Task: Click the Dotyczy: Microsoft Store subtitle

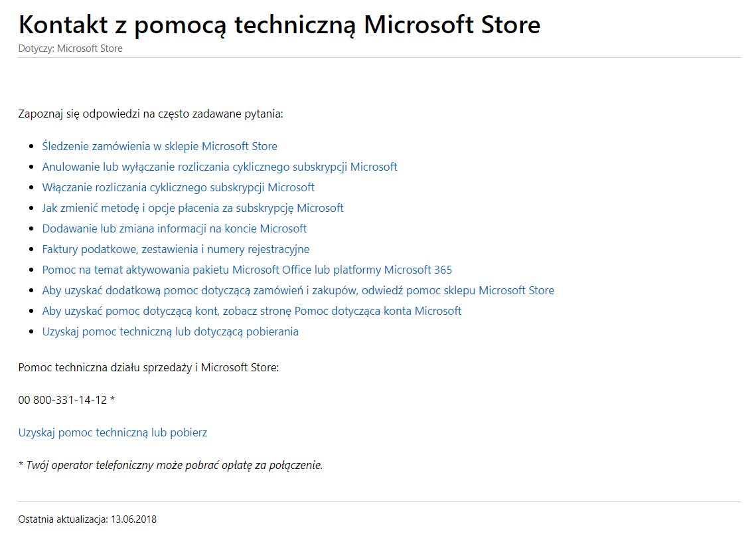Action: [x=70, y=48]
